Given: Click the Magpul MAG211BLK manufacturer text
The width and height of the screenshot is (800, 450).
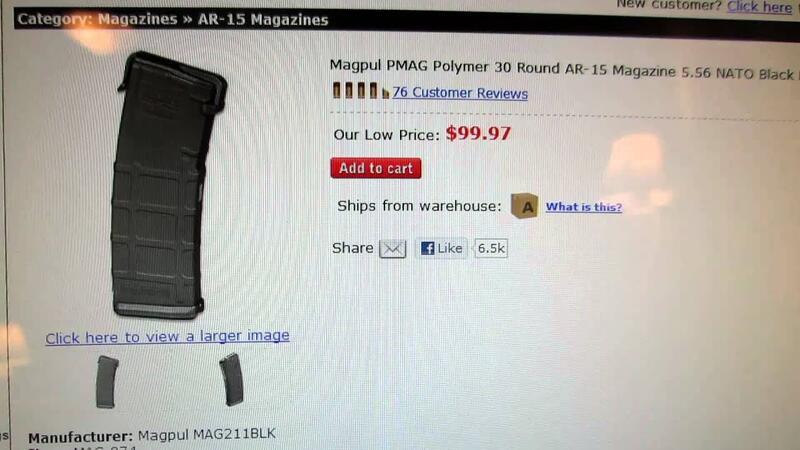Looking at the screenshot, I should 207,435.
